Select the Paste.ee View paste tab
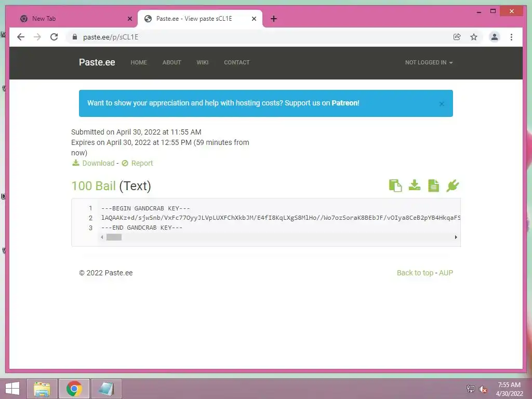 pos(200,19)
